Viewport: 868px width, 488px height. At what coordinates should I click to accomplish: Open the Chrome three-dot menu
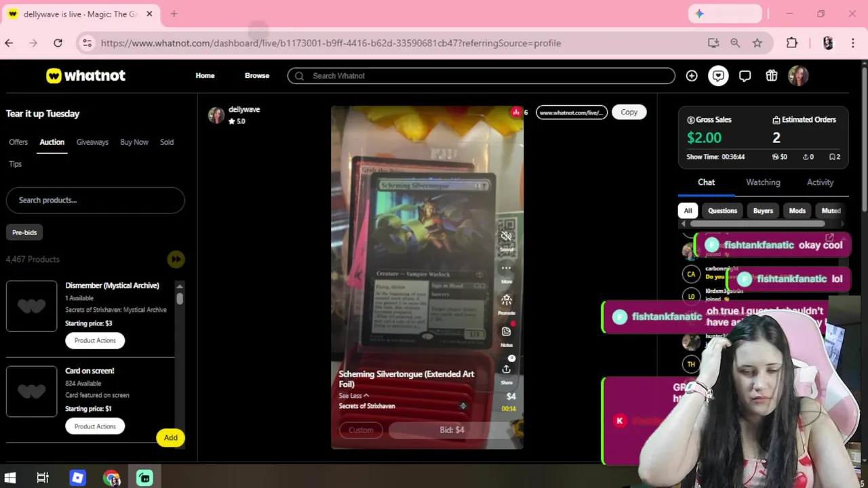tap(852, 43)
